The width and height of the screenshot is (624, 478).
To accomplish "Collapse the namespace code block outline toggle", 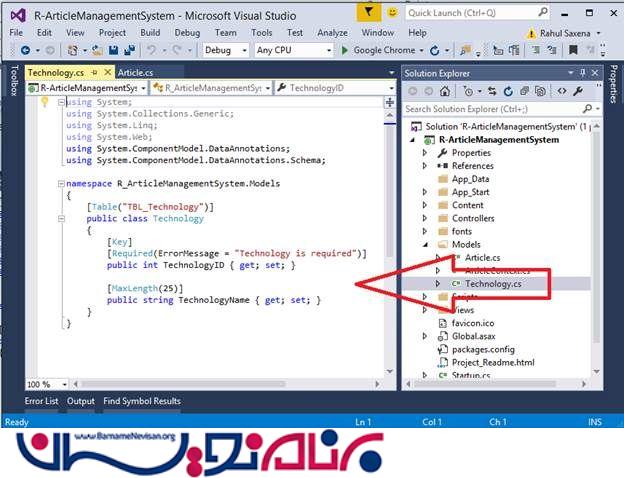I will [60, 184].
